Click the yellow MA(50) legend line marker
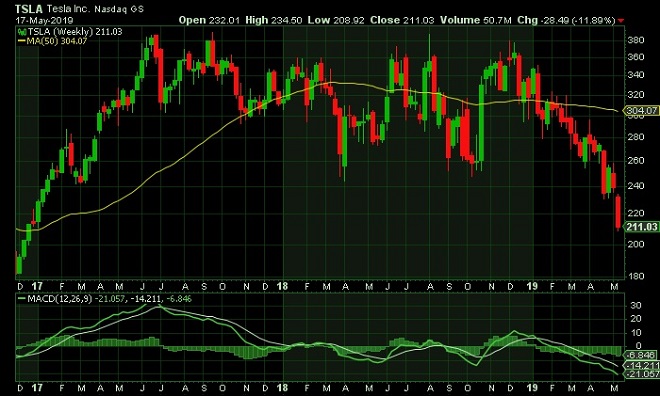 coord(21,41)
